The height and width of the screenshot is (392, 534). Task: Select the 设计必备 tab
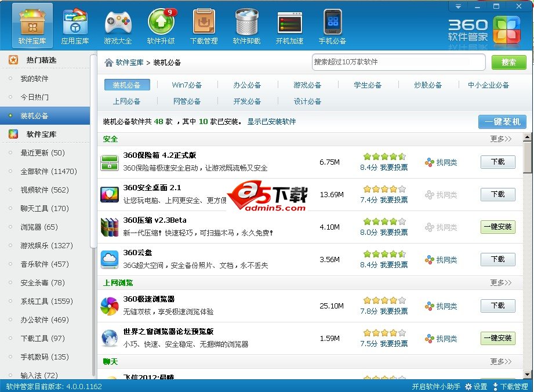[307, 101]
